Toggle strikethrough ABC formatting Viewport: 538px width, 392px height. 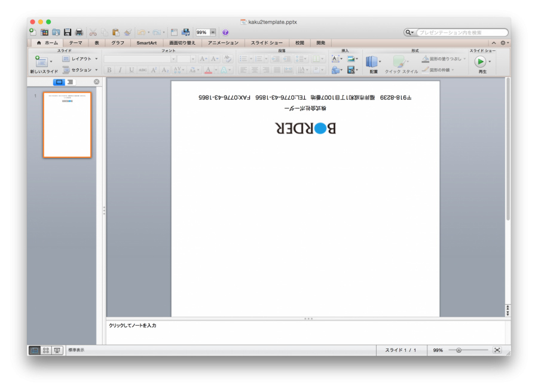point(143,70)
